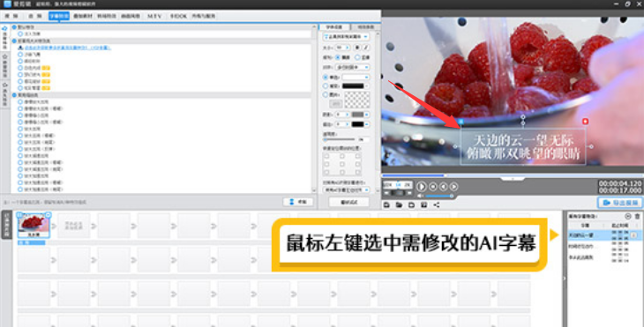The width and height of the screenshot is (644, 327).
Task: Step forward one frame in preview
Action: (x=453, y=186)
